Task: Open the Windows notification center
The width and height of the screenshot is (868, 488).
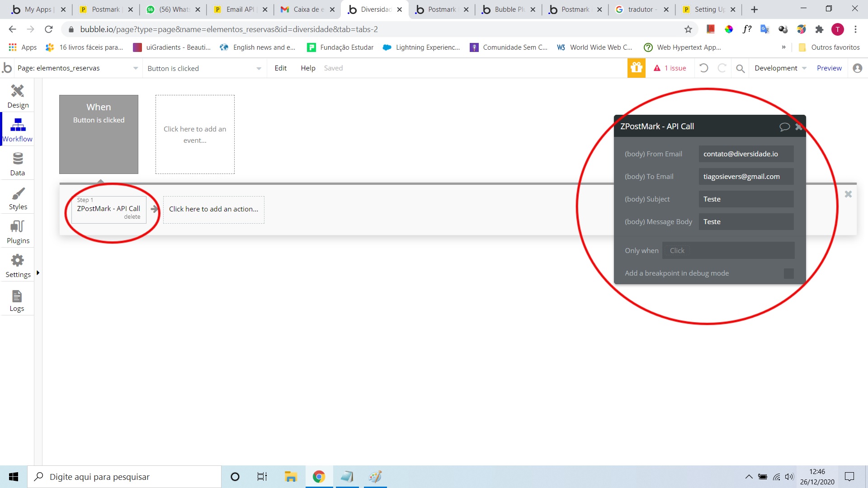Action: (x=849, y=477)
